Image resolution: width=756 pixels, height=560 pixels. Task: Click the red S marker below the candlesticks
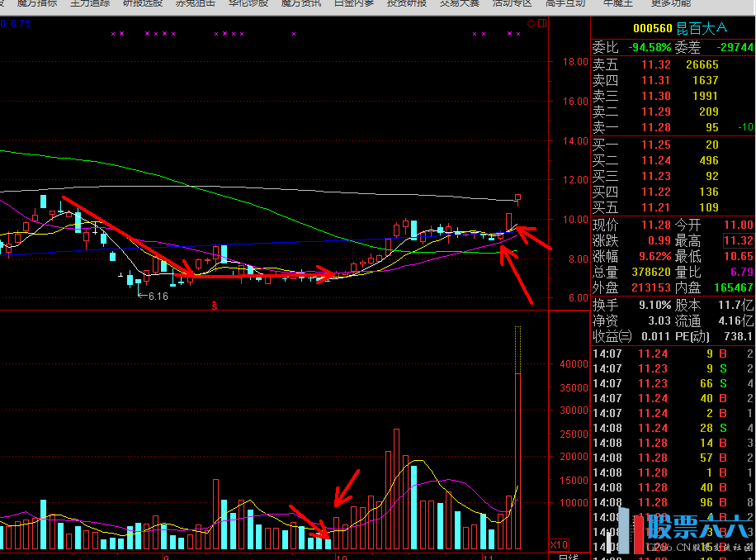pos(215,306)
